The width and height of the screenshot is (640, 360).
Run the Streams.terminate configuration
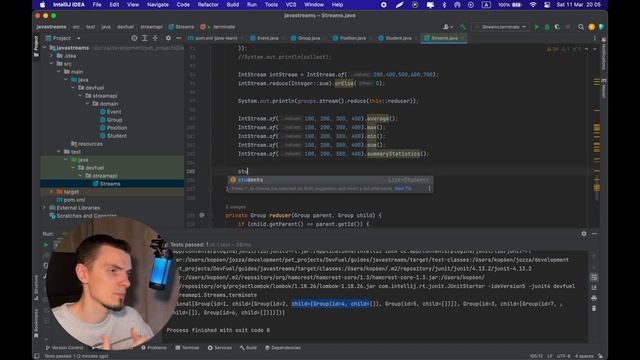pyautogui.click(x=536, y=27)
